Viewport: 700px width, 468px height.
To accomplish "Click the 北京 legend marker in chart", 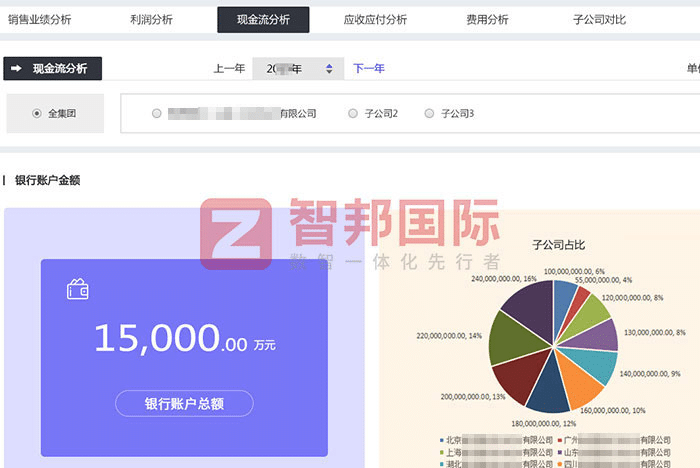I will coord(441,440).
